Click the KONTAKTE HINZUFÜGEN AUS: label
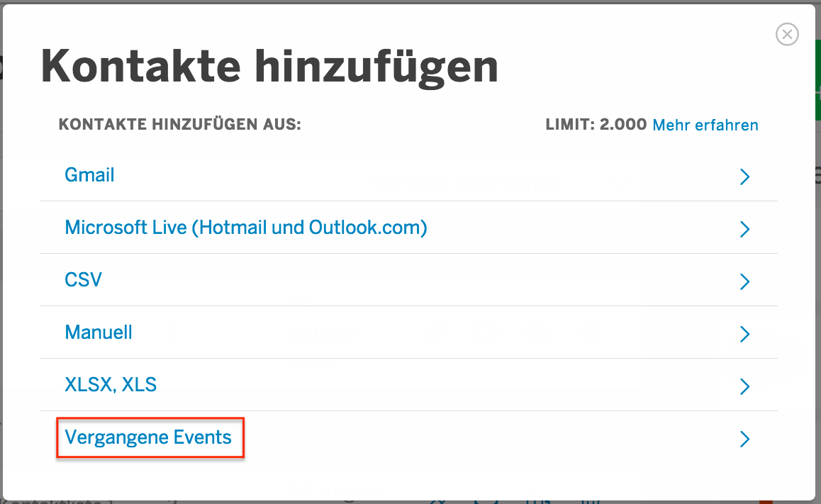The image size is (821, 504). (x=179, y=124)
